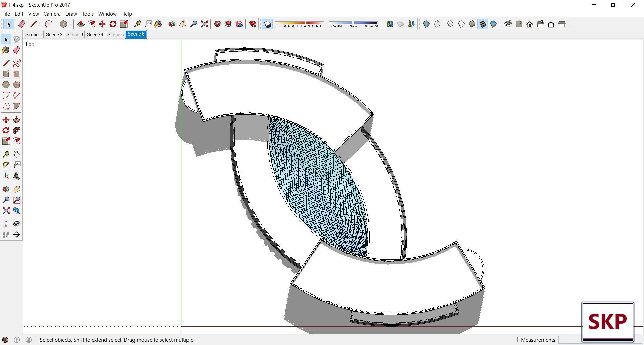Enable Monochrome face style

coord(493,24)
